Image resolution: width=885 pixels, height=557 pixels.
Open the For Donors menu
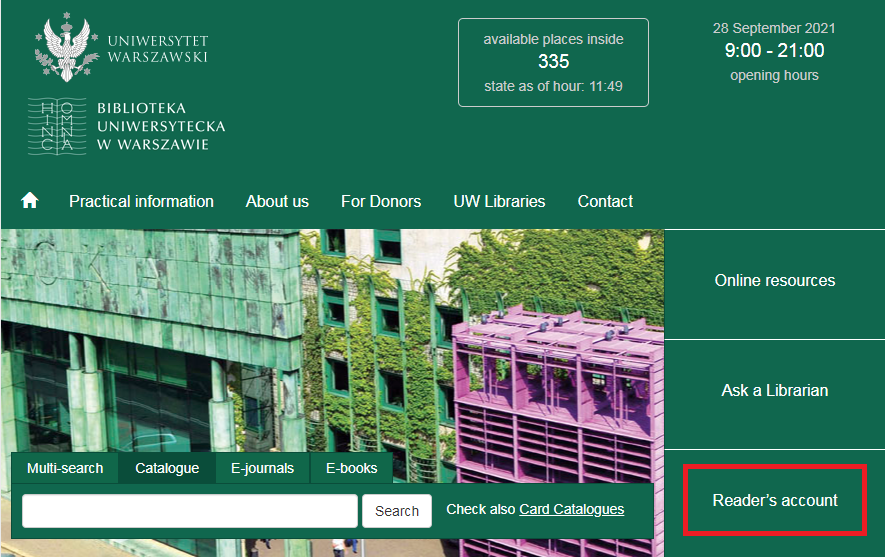(x=381, y=201)
